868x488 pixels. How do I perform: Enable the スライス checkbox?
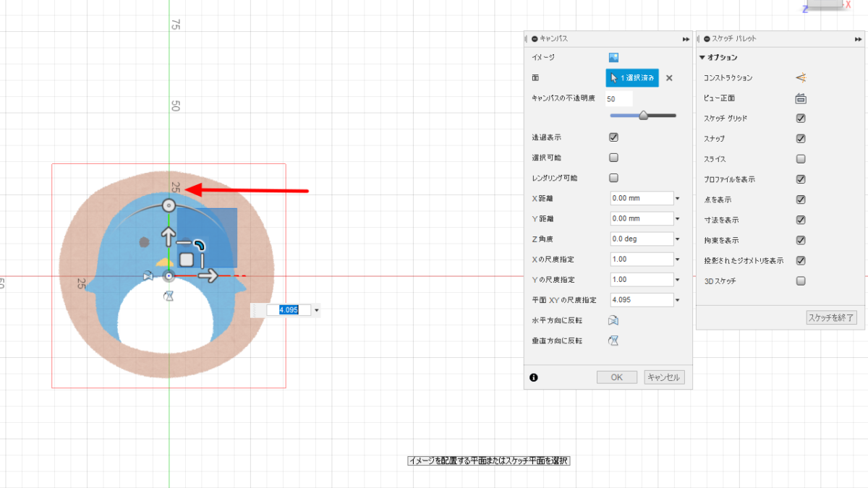click(801, 159)
